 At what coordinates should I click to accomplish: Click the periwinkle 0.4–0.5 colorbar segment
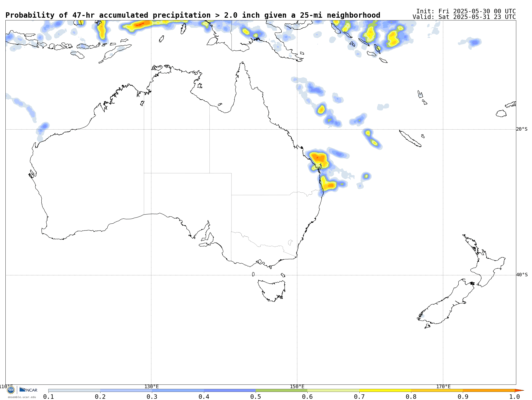coord(230,390)
